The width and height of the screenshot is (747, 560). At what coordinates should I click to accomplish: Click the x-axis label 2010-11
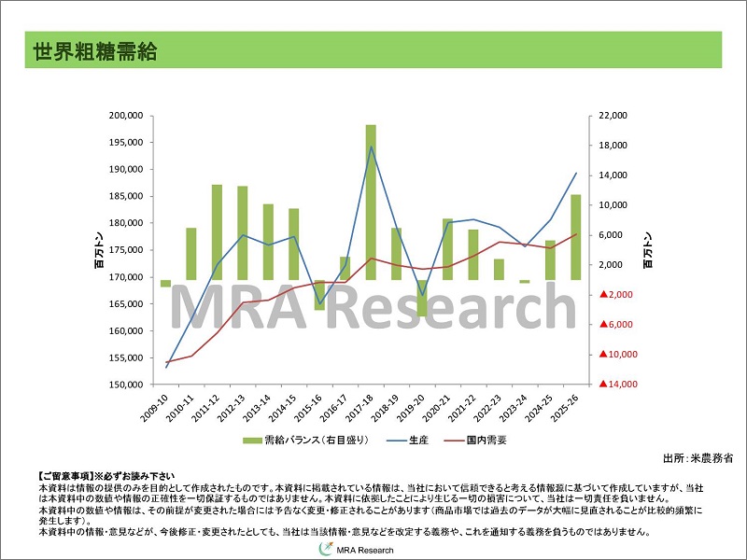180,408
